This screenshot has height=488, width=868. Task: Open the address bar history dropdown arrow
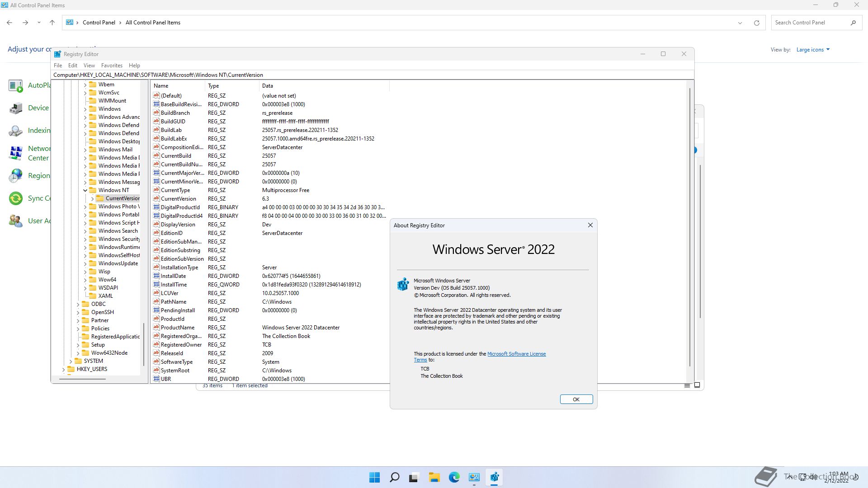click(740, 23)
